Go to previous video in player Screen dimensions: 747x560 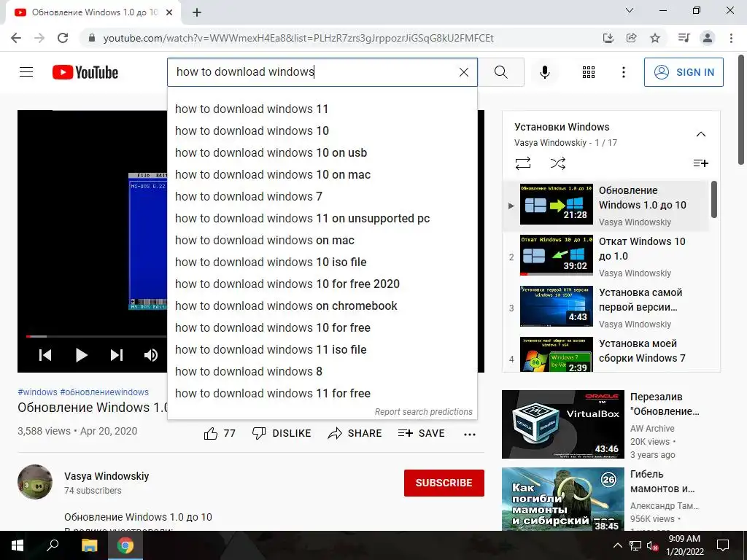45,355
